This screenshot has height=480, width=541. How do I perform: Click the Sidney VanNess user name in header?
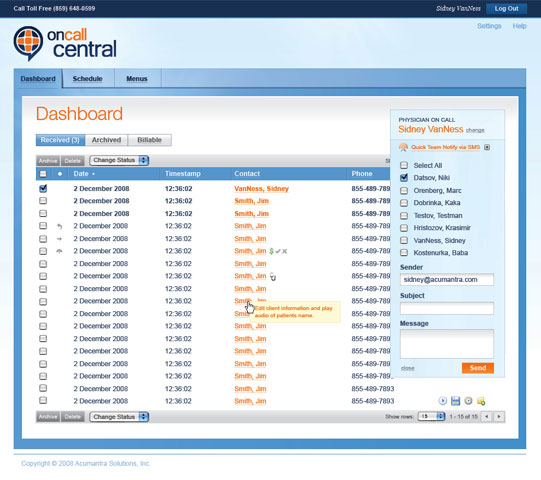tap(458, 9)
